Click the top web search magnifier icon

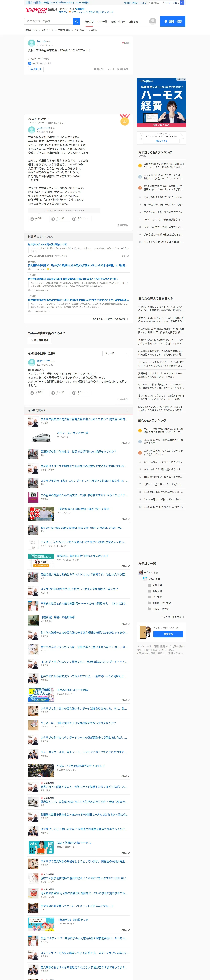coord(182,3)
